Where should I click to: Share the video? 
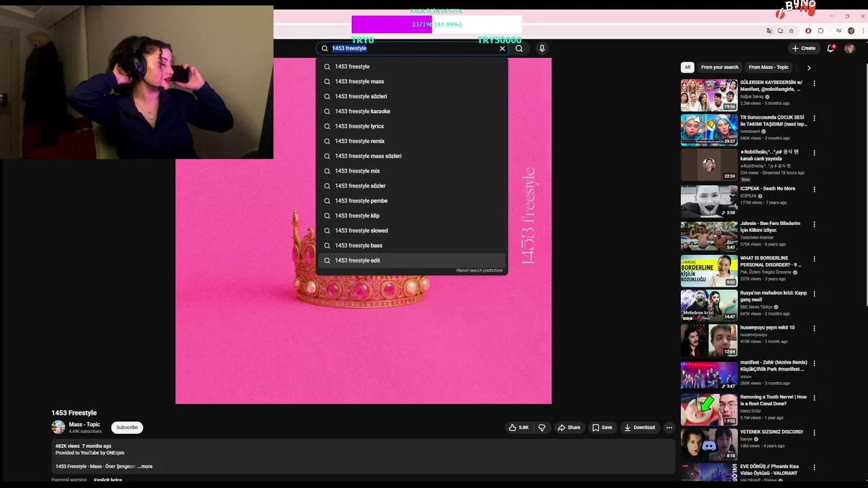pyautogui.click(x=569, y=428)
